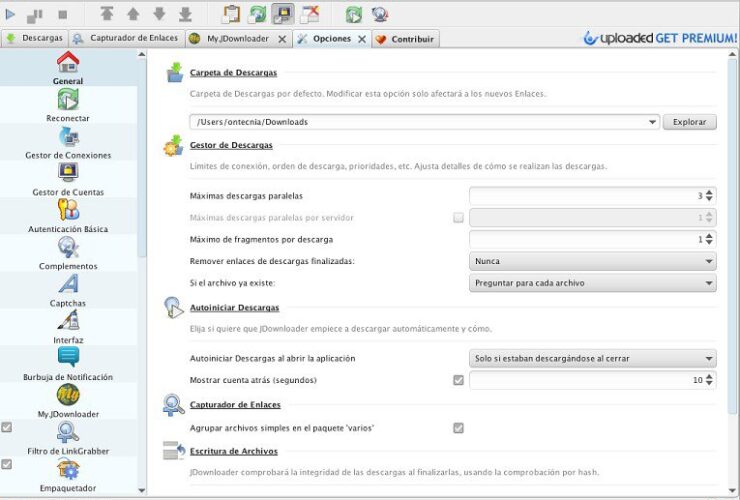Click Autoiniciar Descargas heading
740x500 pixels.
tap(235, 308)
